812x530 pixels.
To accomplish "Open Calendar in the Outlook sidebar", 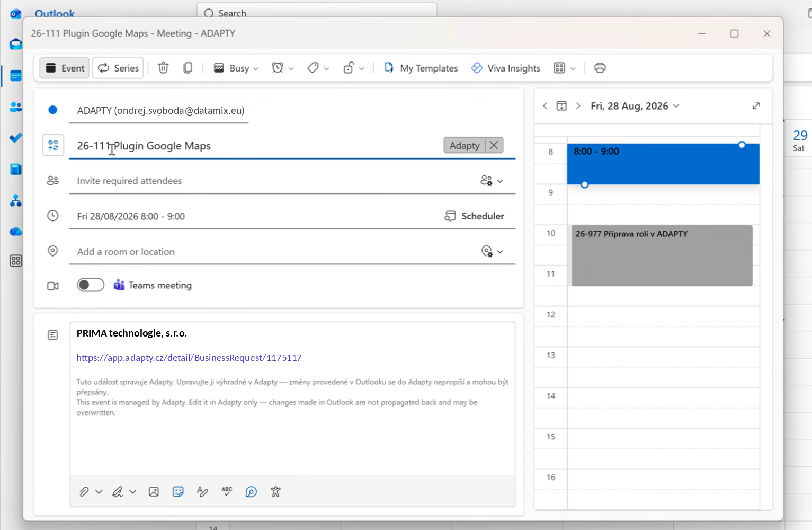I will click(x=16, y=76).
